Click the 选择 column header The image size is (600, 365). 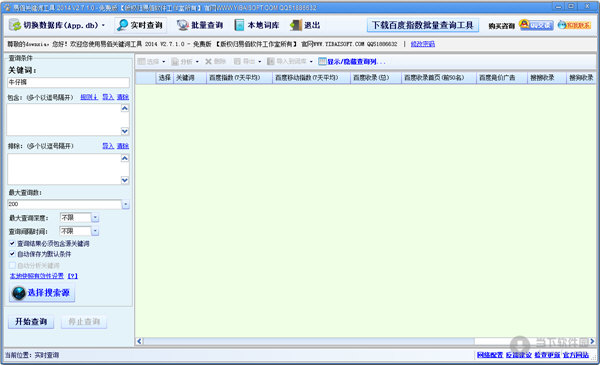[165, 78]
